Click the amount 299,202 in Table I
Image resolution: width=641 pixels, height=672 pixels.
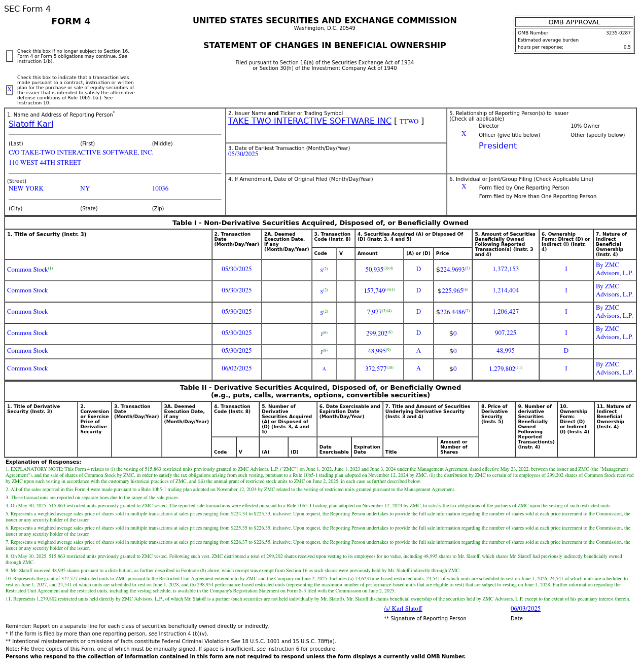[x=376, y=333]
